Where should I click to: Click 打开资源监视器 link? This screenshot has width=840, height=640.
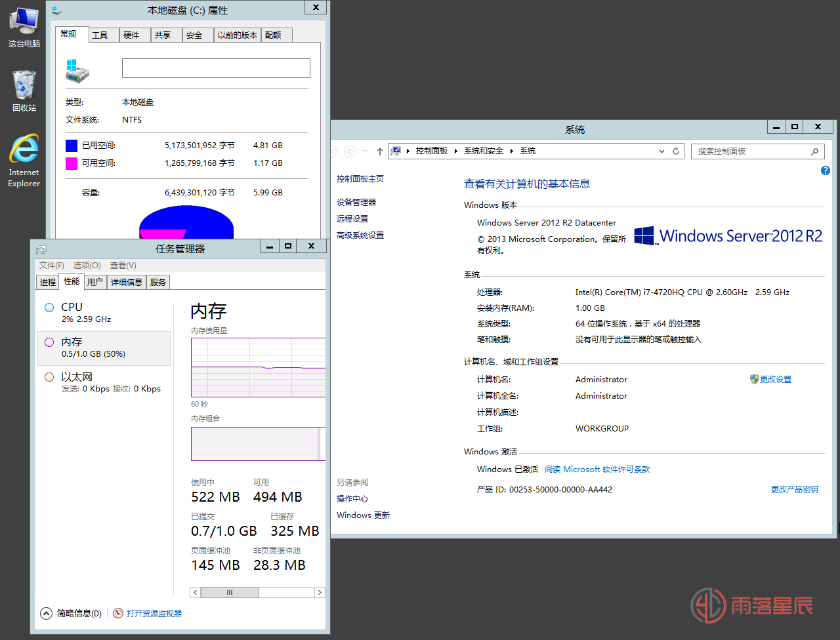click(x=154, y=614)
